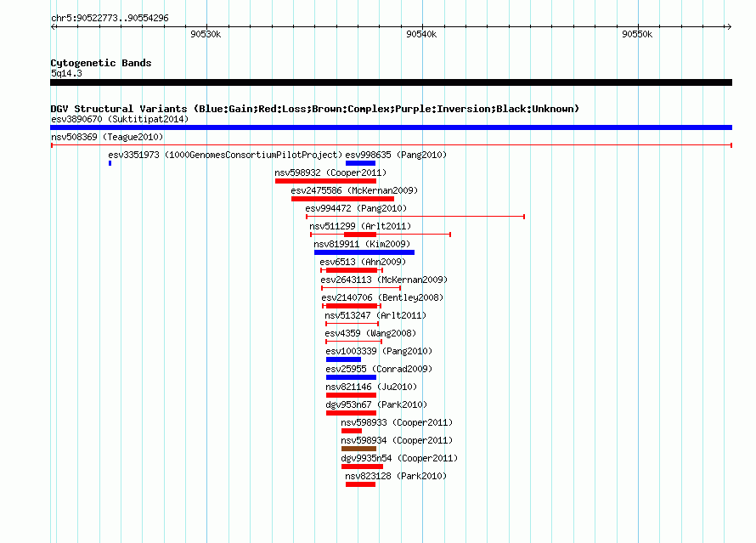Screen dimensions: 756x543
Task: Click the DGV Structural Variants track title
Action: 314,109
